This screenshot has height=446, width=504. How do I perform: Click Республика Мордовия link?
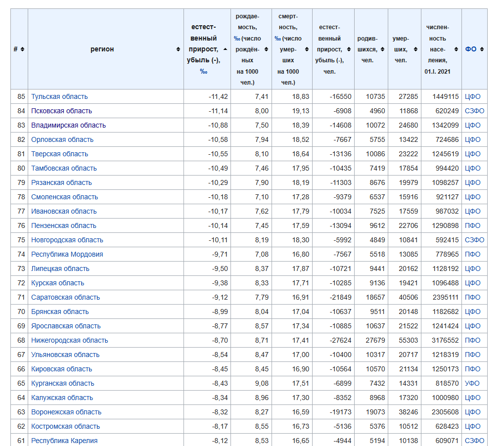[x=67, y=254]
